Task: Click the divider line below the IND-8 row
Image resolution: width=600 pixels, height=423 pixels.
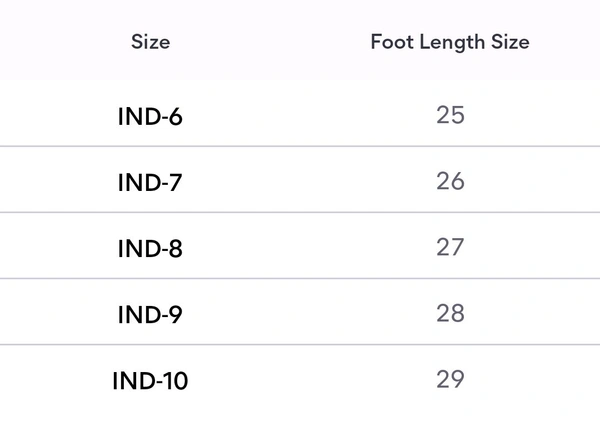Action: [300, 278]
